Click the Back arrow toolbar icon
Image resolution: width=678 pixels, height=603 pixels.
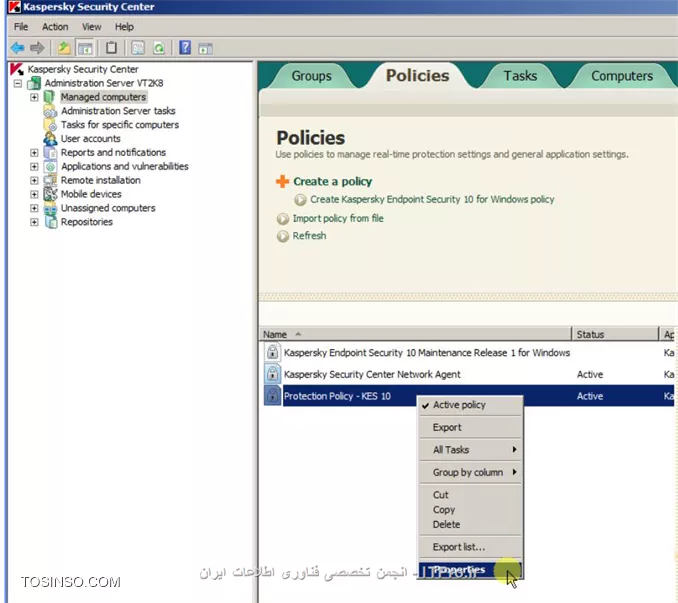point(18,48)
